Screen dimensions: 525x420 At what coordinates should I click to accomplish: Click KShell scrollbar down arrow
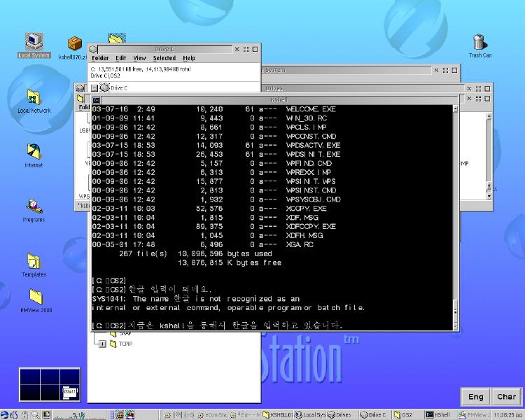point(456,327)
